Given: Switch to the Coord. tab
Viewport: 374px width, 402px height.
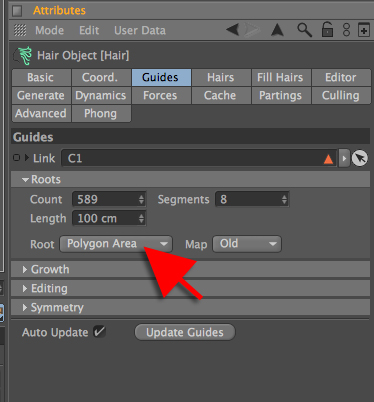Looking at the screenshot, I should [101, 78].
